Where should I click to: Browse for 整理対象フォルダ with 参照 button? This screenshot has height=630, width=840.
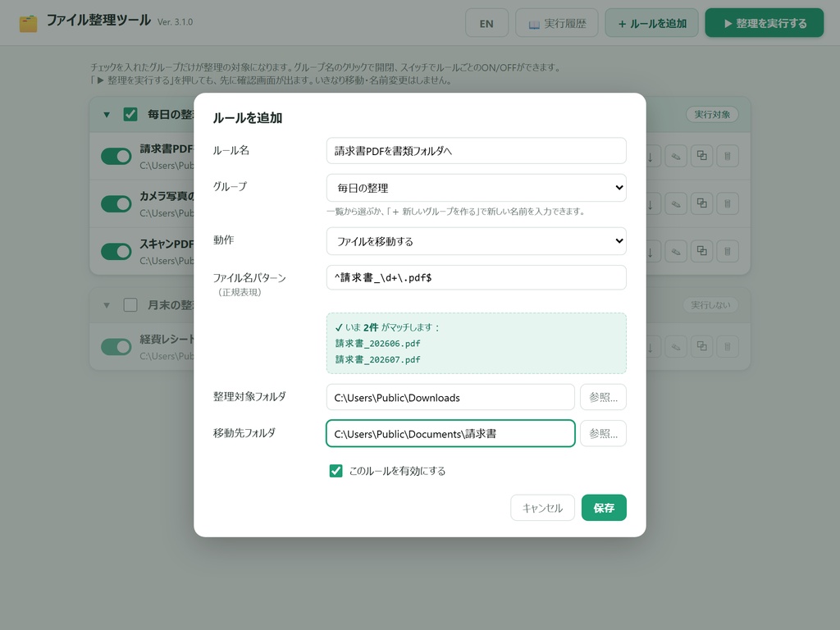pos(603,398)
